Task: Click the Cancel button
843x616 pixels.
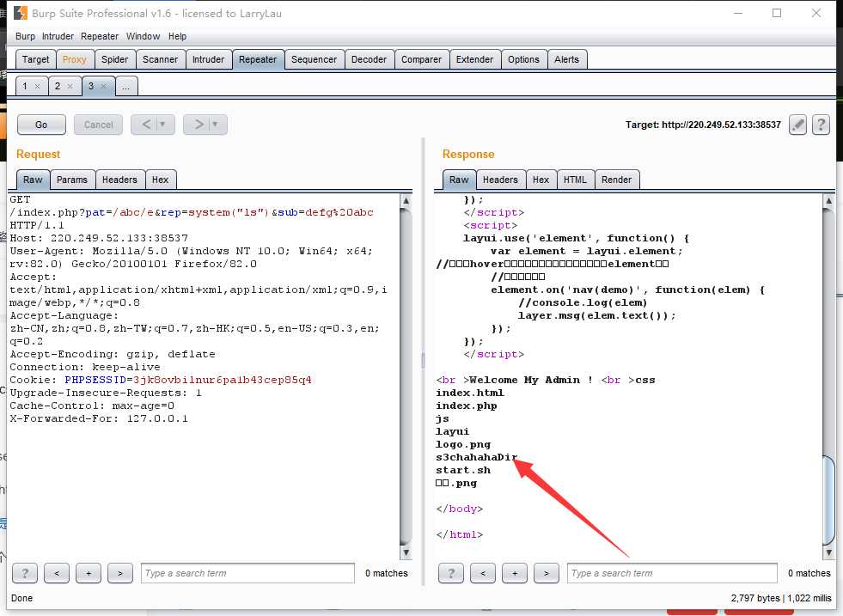Action: 98,125
